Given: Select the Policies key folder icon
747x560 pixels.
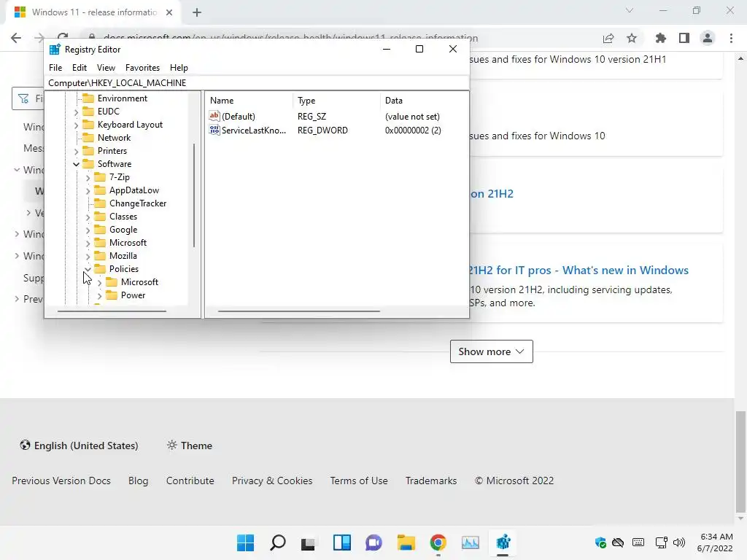Looking at the screenshot, I should 100,268.
